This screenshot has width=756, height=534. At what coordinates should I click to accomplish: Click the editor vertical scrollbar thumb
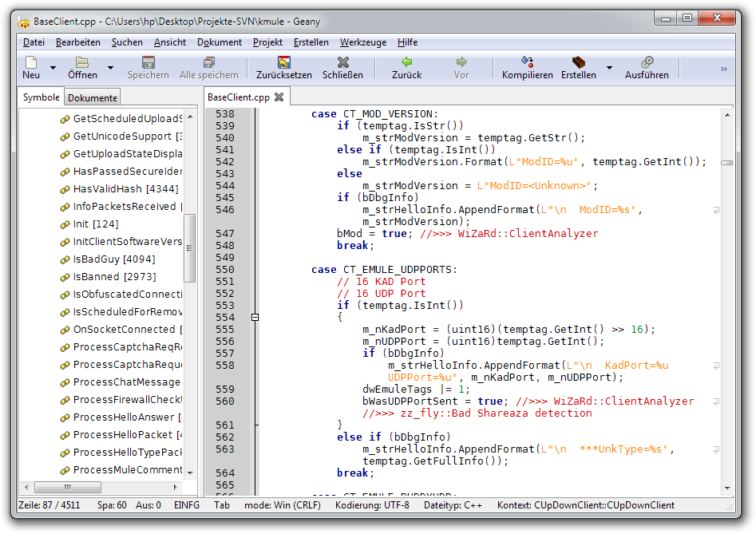click(x=726, y=162)
